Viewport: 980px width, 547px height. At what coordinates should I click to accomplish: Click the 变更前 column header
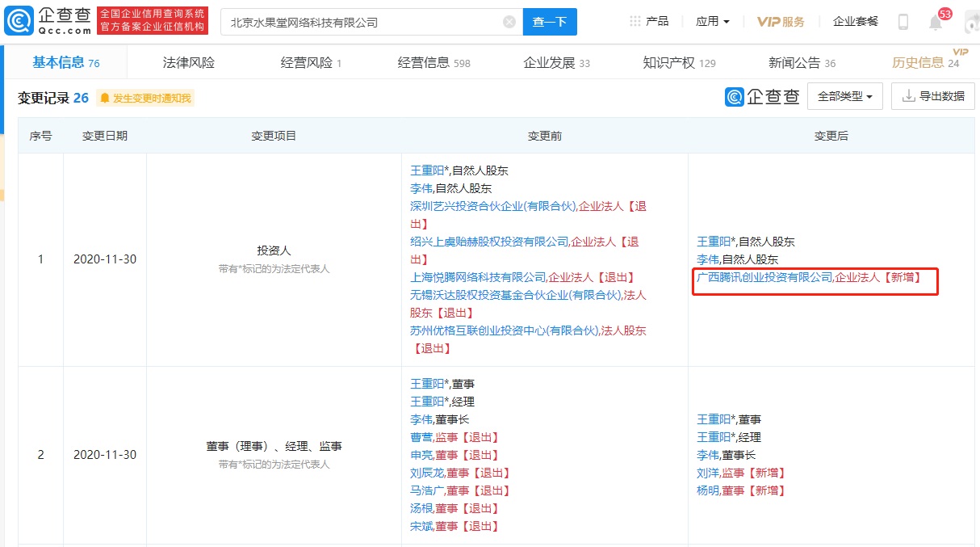pos(544,136)
